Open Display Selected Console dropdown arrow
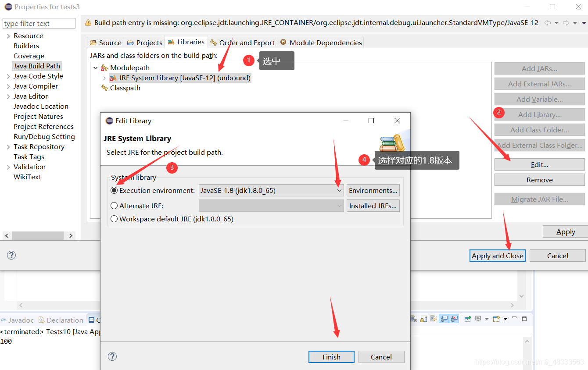 [487, 319]
